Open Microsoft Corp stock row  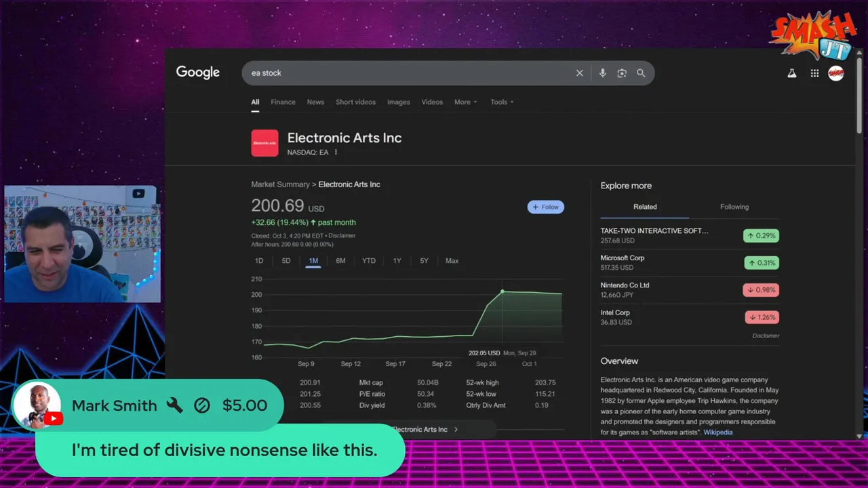[x=690, y=263]
